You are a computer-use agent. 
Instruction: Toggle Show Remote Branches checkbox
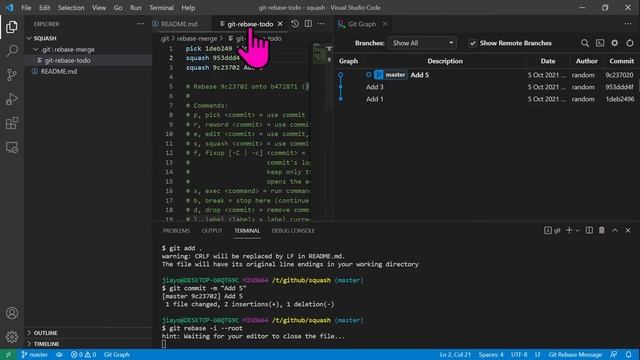(x=473, y=43)
